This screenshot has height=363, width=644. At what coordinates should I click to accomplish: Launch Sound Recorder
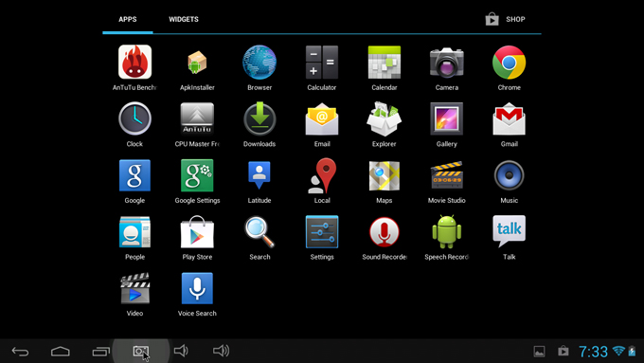[x=384, y=231]
